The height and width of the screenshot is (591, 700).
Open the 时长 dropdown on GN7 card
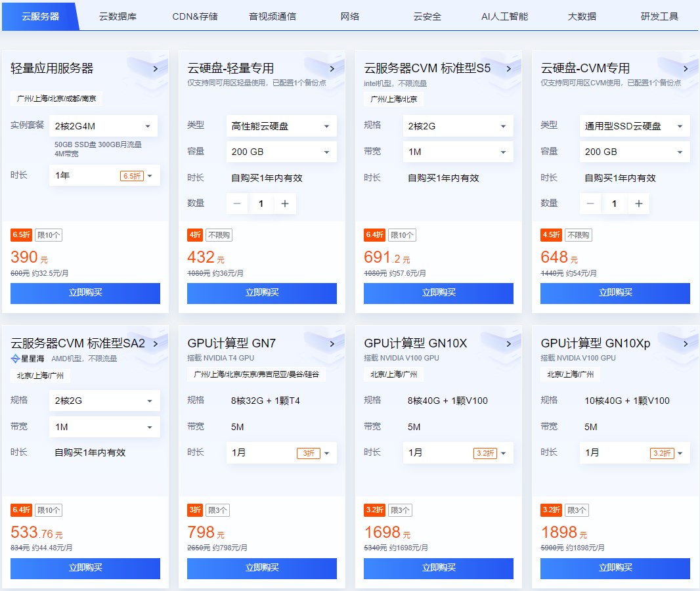pyautogui.click(x=281, y=452)
